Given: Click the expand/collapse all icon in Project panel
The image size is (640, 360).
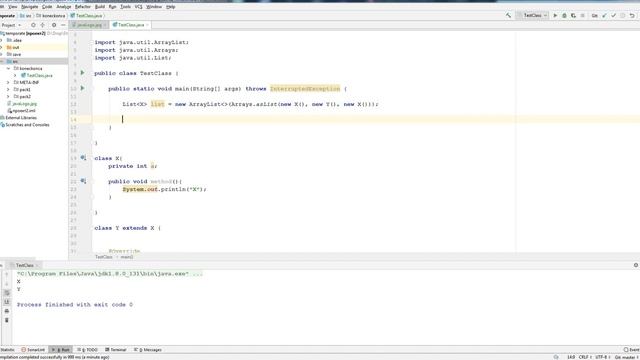Looking at the screenshot, I should (x=42, y=25).
